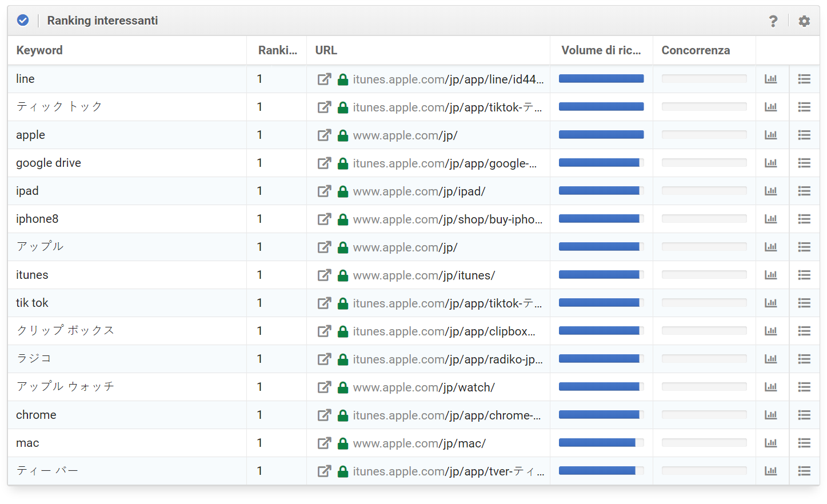This screenshot has height=504, width=827.
Task: Open the external link icon for アップル ウォッチ
Action: coord(324,387)
